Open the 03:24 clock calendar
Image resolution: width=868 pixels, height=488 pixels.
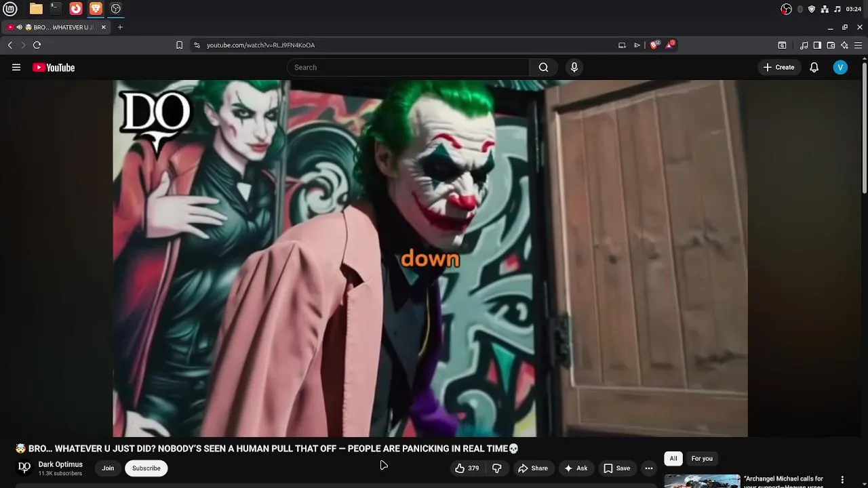click(854, 9)
